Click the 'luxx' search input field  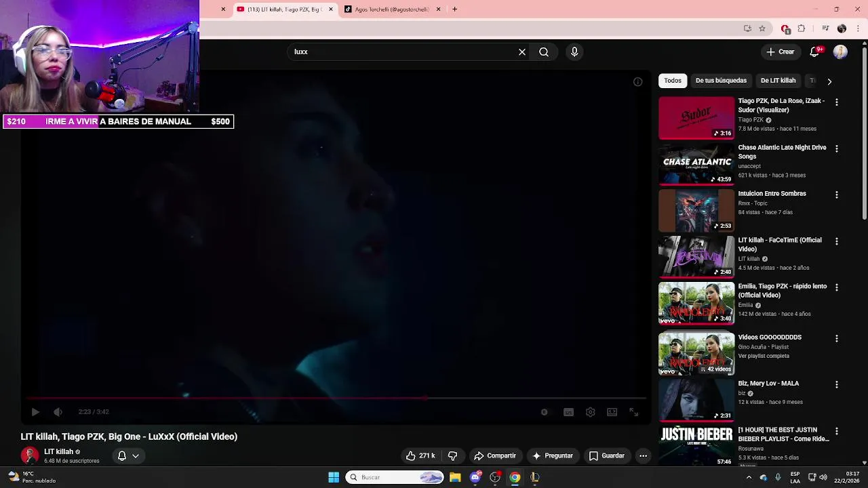pyautogui.click(x=403, y=52)
